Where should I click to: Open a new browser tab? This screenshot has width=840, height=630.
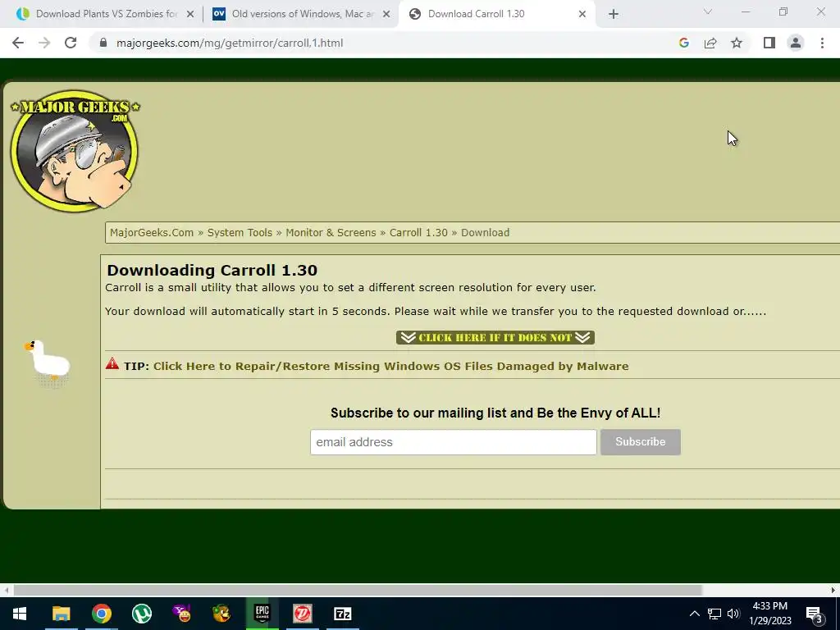[614, 15]
